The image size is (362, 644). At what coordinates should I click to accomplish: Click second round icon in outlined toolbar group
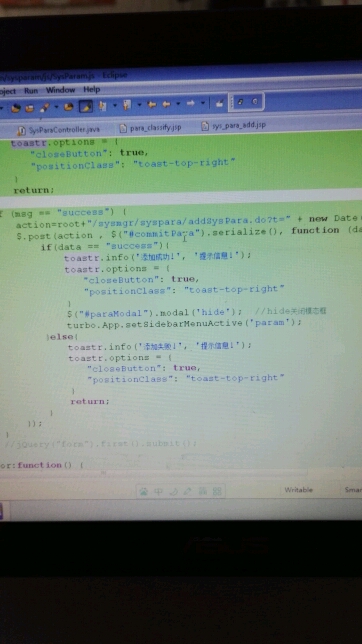pos(254,101)
